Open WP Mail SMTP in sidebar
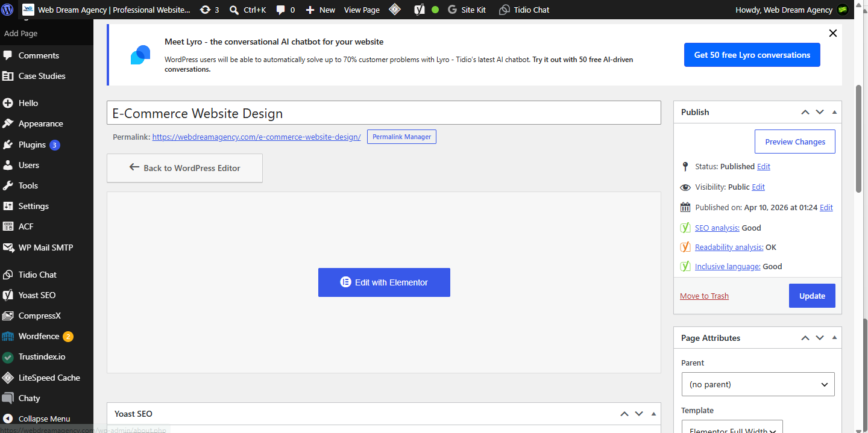The image size is (868, 433). tap(46, 248)
